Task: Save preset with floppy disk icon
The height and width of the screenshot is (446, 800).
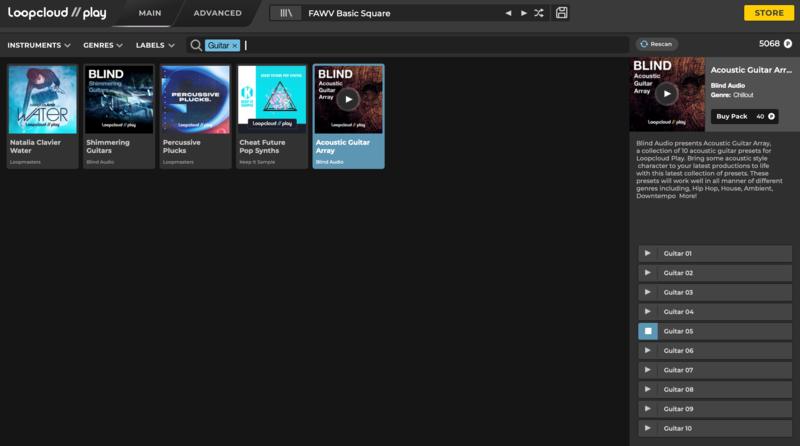Action: coord(562,14)
